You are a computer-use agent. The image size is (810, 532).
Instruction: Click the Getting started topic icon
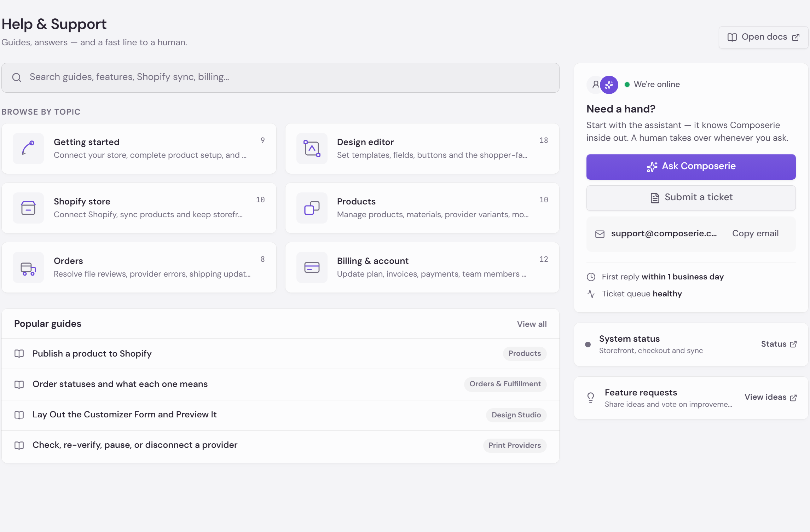click(x=28, y=148)
